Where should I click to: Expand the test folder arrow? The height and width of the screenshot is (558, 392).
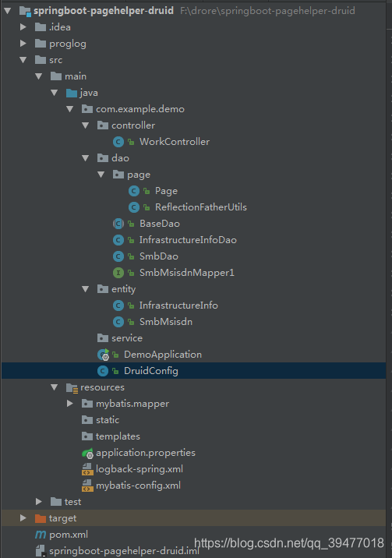(39, 502)
